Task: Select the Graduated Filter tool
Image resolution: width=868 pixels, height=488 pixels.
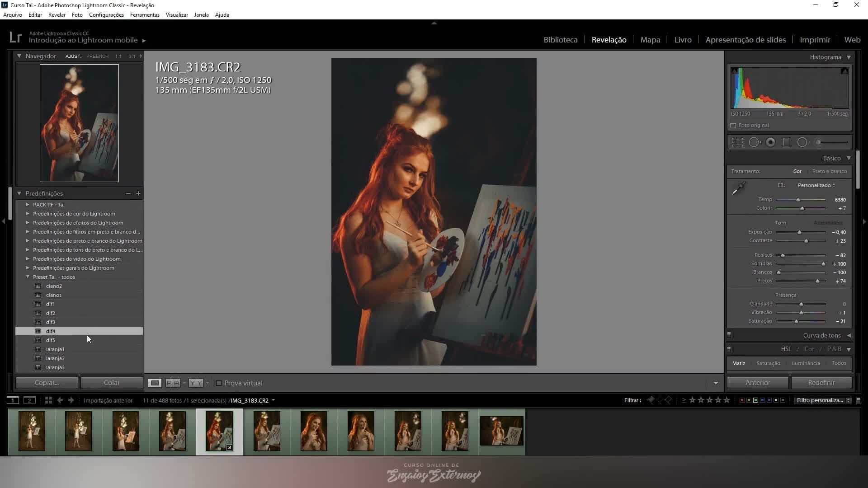Action: coord(786,142)
